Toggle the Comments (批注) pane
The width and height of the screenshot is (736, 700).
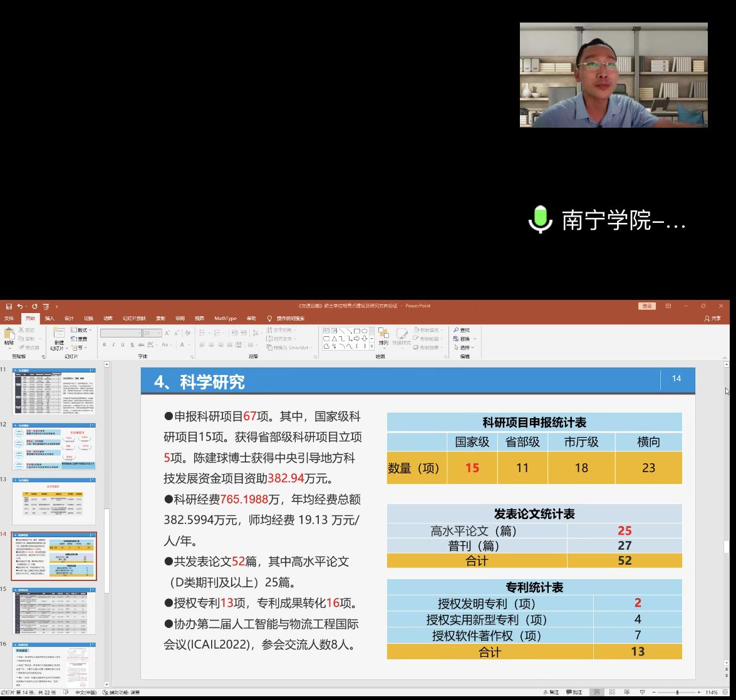573,692
